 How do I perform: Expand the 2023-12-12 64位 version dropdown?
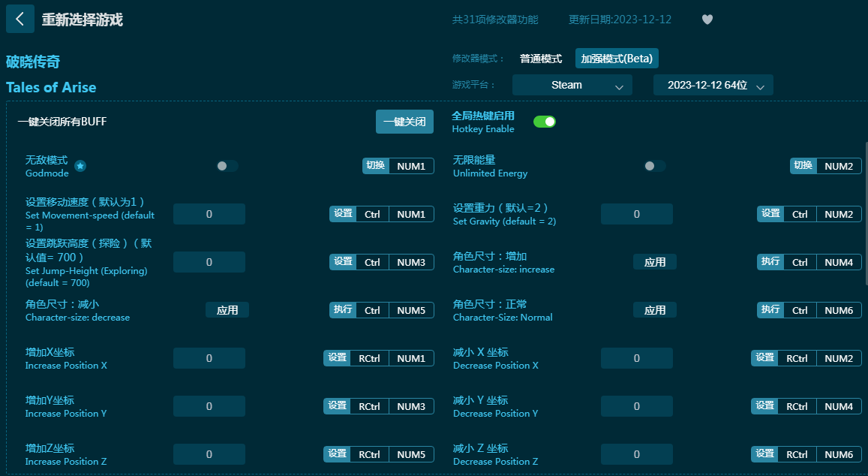tap(713, 85)
